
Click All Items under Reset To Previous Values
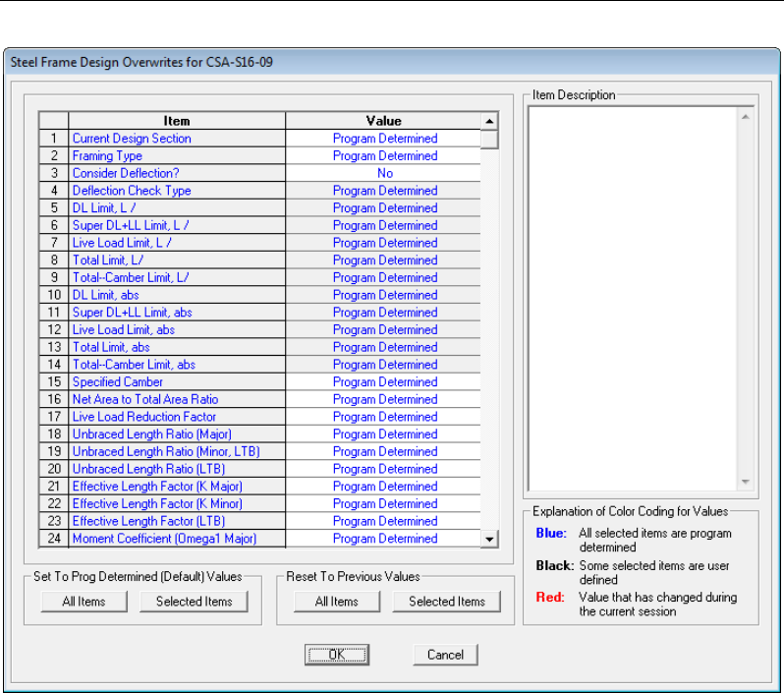[x=337, y=602]
